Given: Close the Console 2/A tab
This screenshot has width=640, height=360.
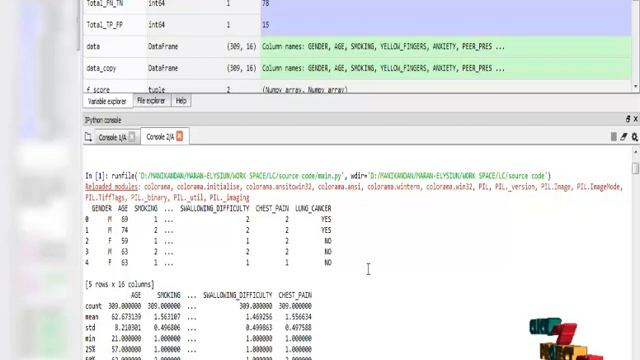Looking at the screenshot, I should (x=180, y=136).
